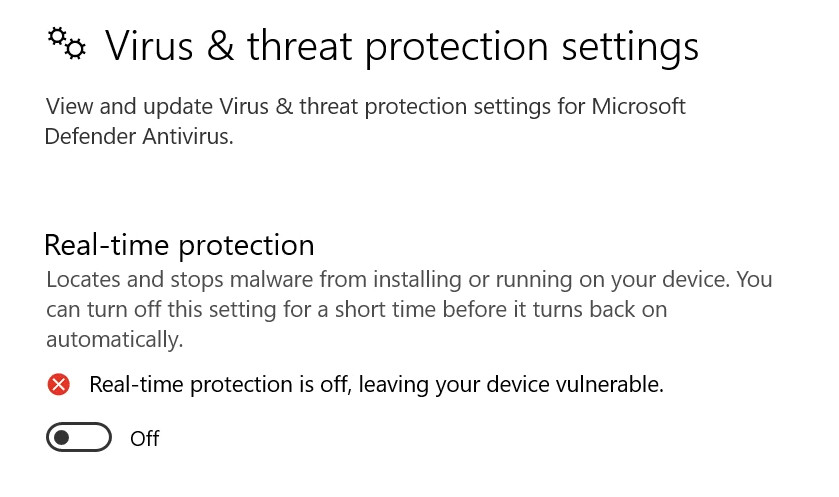Click the "Virus & threat protection settings" title
Screen dimensions: 839x497
(x=401, y=46)
